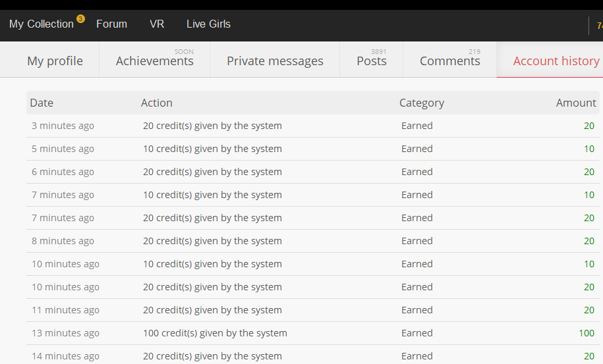Screen dimensions: 603x364
Task: View the Comments tab
Action: [450, 61]
